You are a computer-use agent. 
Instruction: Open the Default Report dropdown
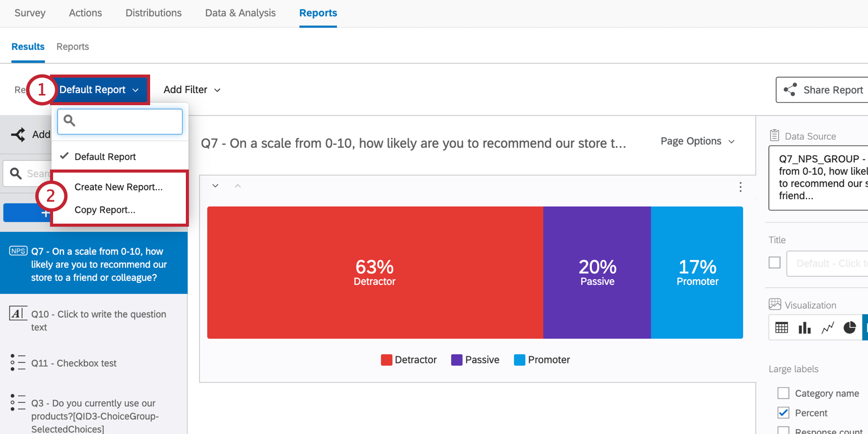click(x=100, y=90)
